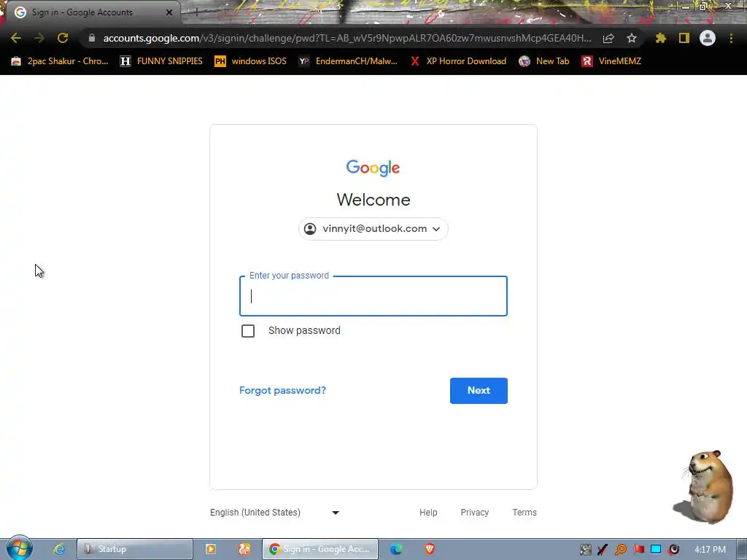Viewport: 747px width, 560px height.
Task: Open a new browser tab
Action: click(196, 12)
